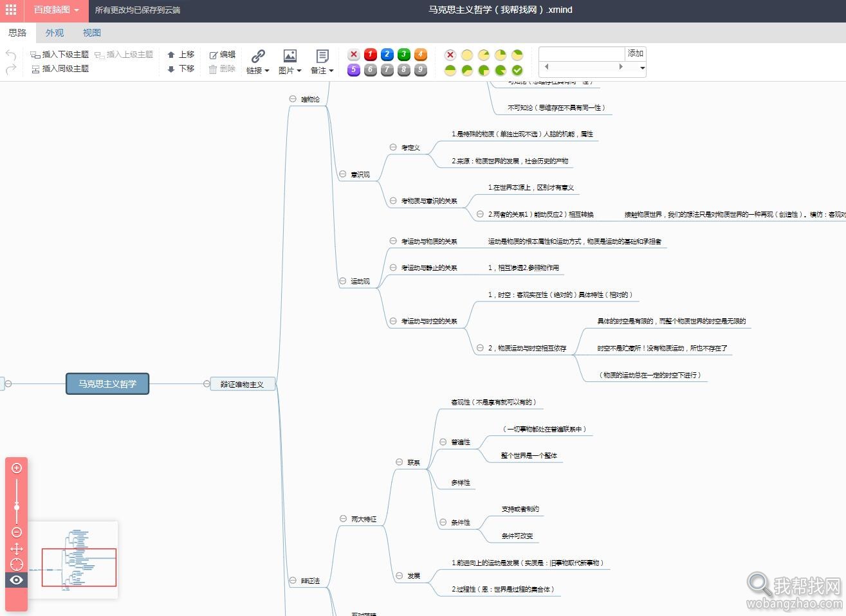Click the 删除 delete button
Screen dimensions: 846x616
(x=223, y=69)
